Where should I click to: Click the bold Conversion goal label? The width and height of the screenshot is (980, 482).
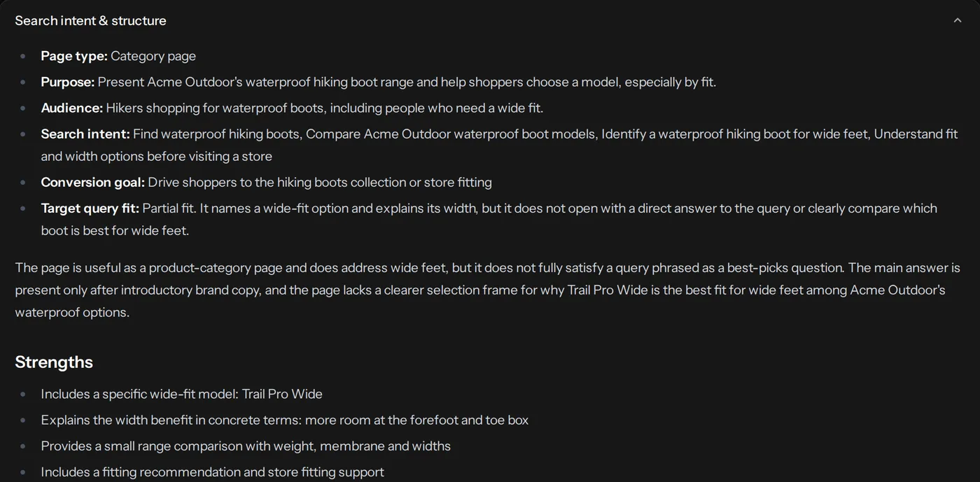tap(92, 182)
